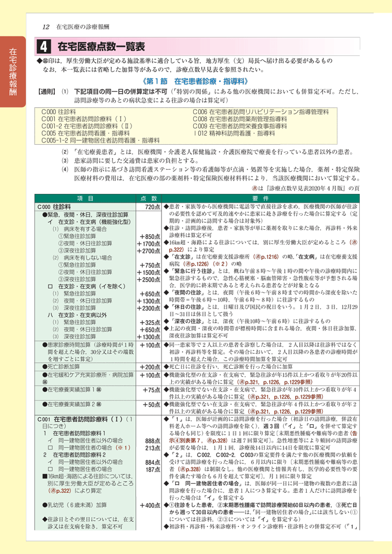
Task: Click the '+2500点' points value
Action: click(x=149, y=279)
